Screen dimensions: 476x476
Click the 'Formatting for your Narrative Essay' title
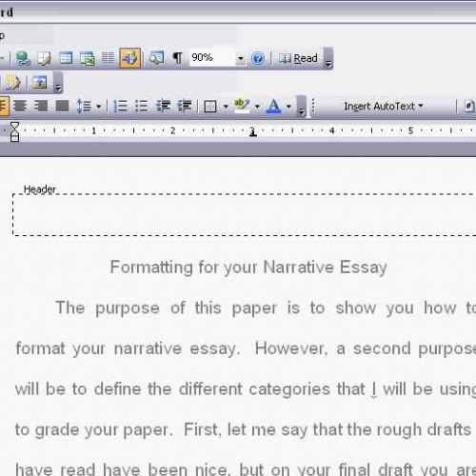[248, 268]
